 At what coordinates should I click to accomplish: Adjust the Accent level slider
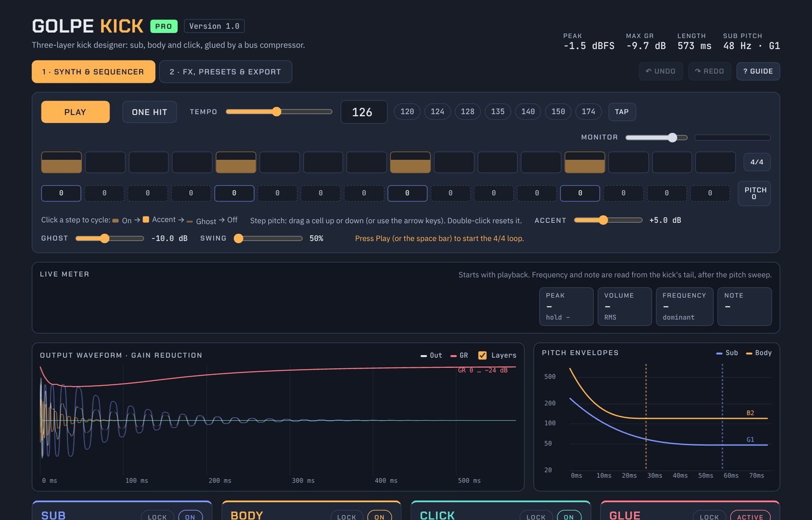608,220
